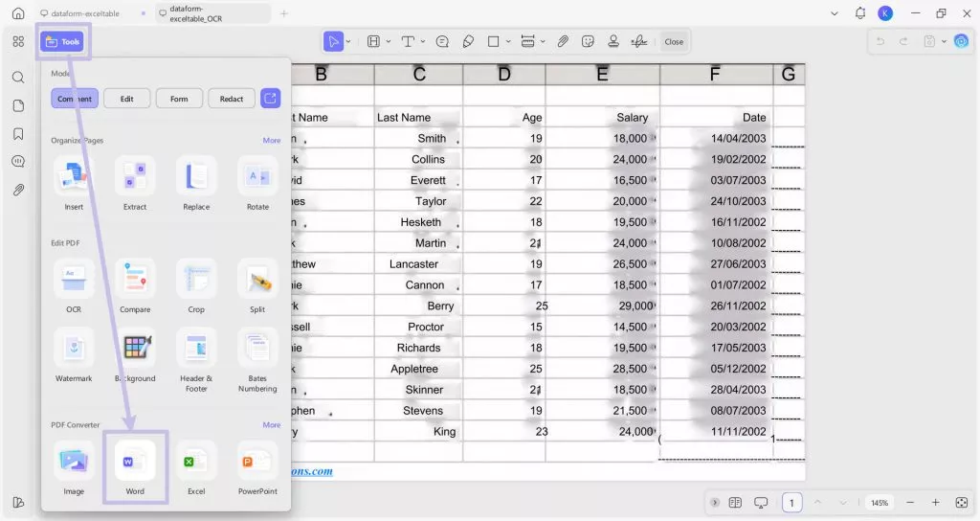Convert PDF to Image
980x521 pixels.
click(74, 467)
